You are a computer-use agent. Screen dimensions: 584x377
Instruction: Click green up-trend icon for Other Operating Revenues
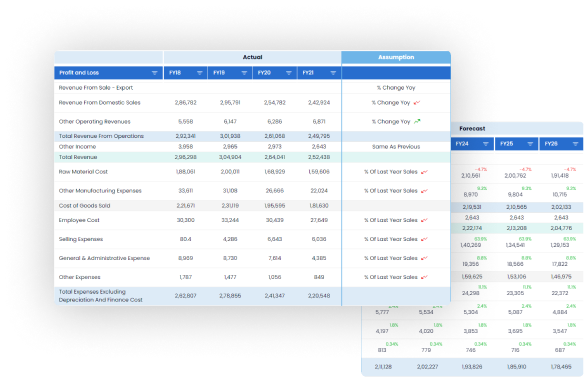click(x=417, y=121)
